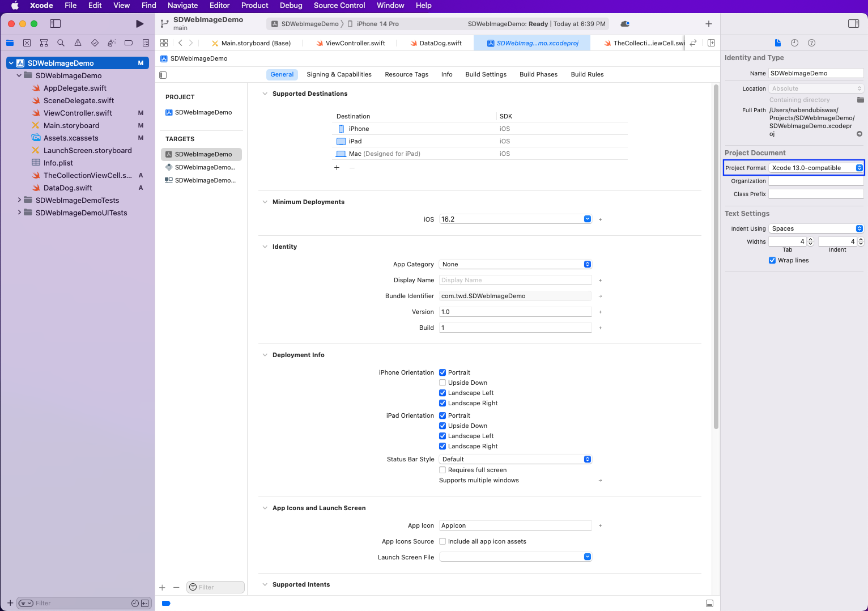
Task: Adjust the Tab width stepper
Action: click(810, 241)
